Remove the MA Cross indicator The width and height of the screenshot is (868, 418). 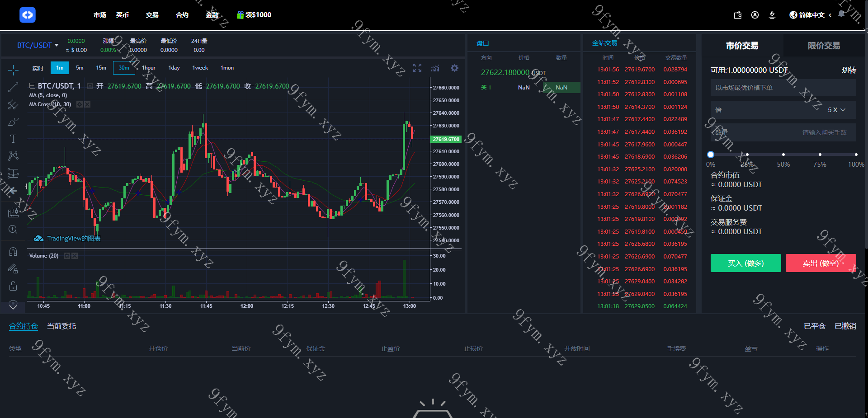[88, 104]
